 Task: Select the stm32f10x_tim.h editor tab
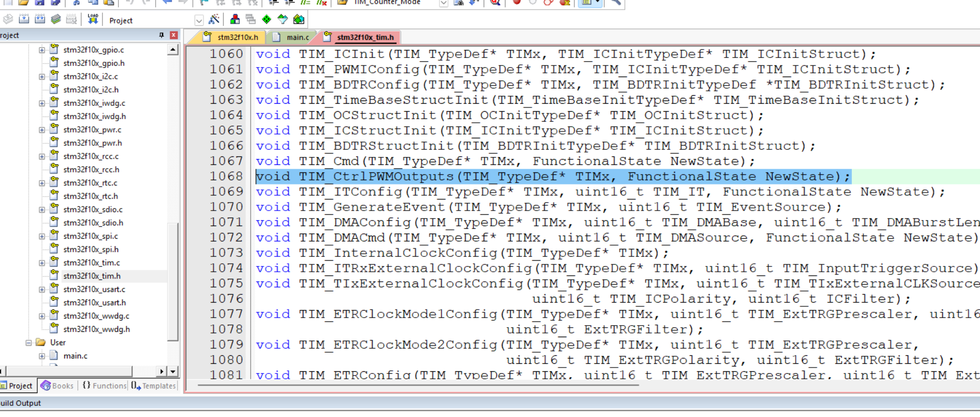(x=360, y=37)
